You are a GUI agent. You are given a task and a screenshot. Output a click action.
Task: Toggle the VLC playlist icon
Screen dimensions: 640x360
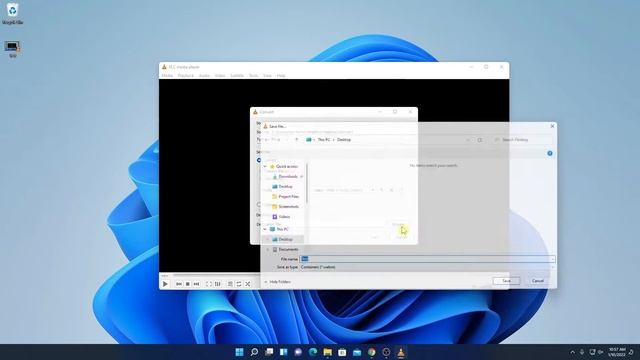230,284
